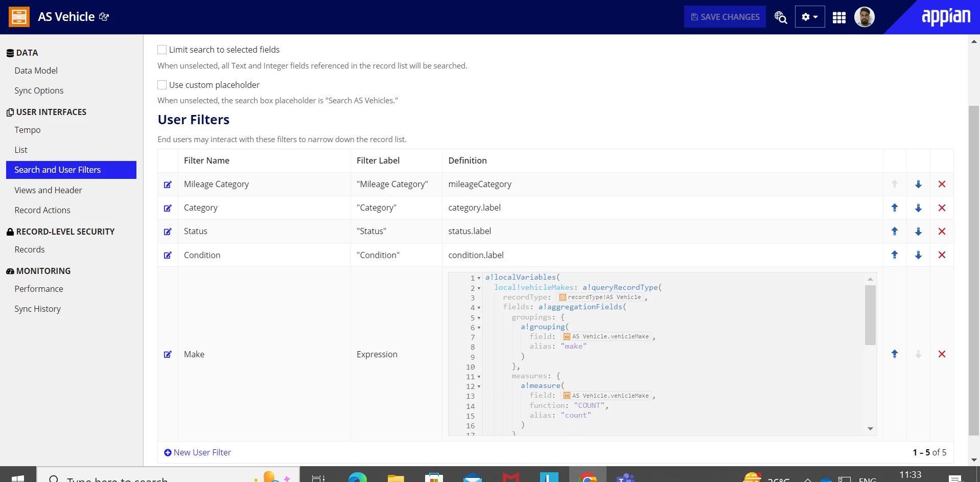Click the "1 – 5 of 5" paging text
The width and height of the screenshot is (980, 482).
click(929, 452)
